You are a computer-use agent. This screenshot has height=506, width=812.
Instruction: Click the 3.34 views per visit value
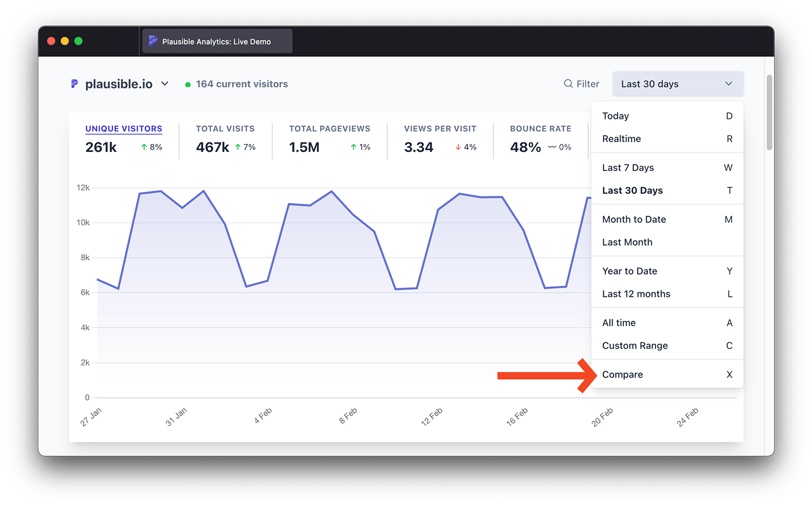point(419,147)
